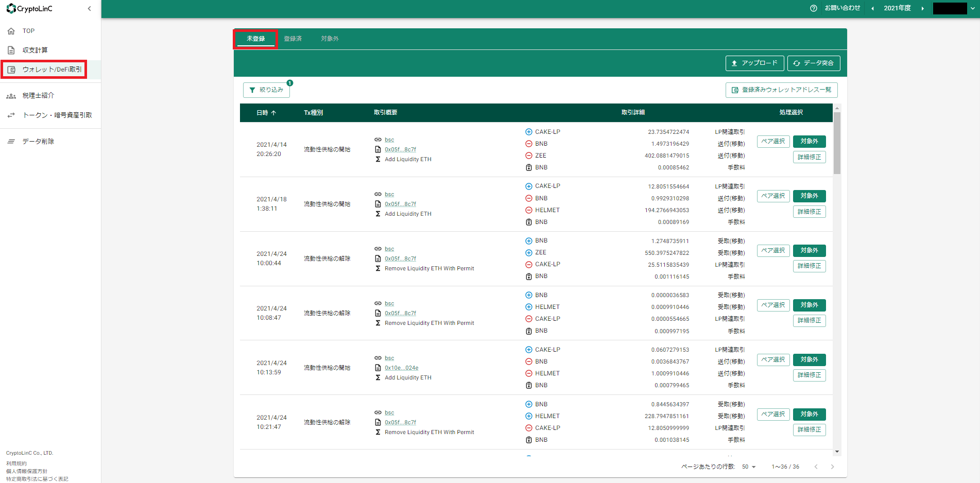The height and width of the screenshot is (483, 980).
Task: Open bsc link in 10:21:47 row
Action: coord(389,413)
